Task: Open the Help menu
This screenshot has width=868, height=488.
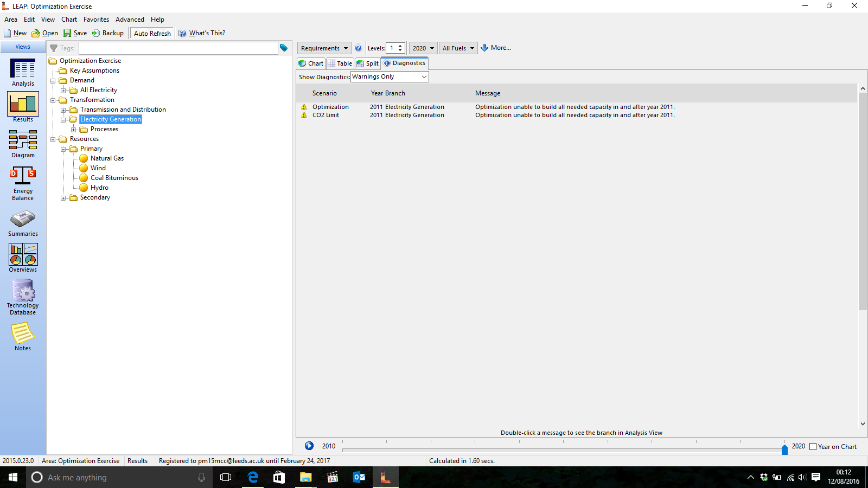Action: point(157,20)
